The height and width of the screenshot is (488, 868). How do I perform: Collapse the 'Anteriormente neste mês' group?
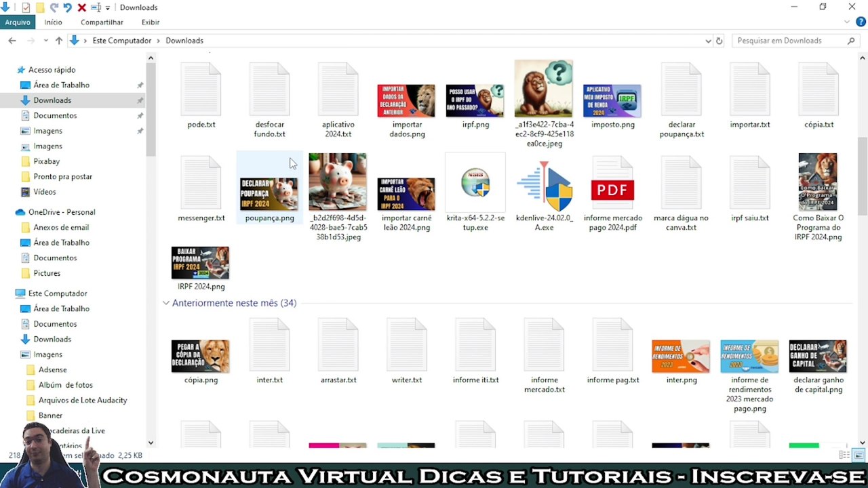166,303
